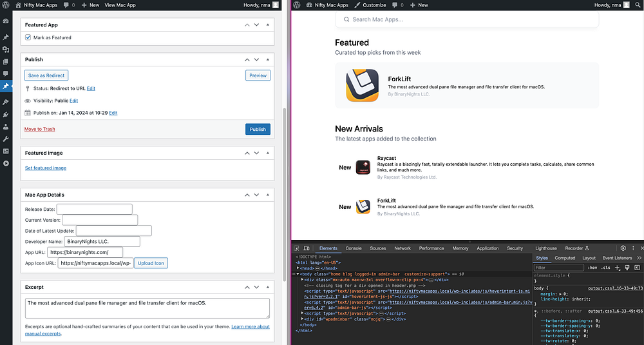The image size is (644, 345).
Task: Click View Mac App in left admin bar
Action: (x=120, y=5)
